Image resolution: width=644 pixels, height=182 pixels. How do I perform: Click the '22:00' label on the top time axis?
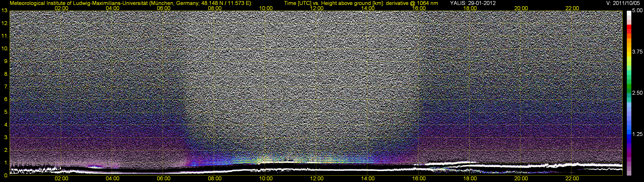tap(572, 8)
